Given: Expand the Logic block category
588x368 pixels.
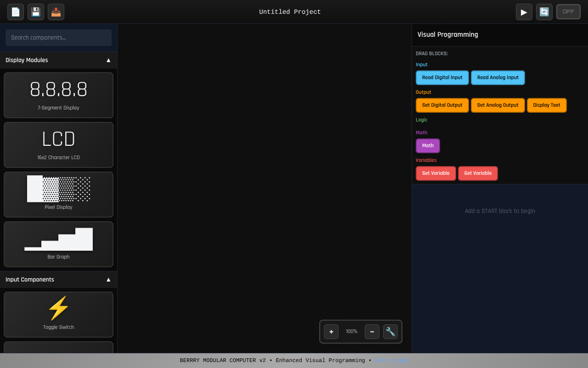Looking at the screenshot, I should 421,120.
